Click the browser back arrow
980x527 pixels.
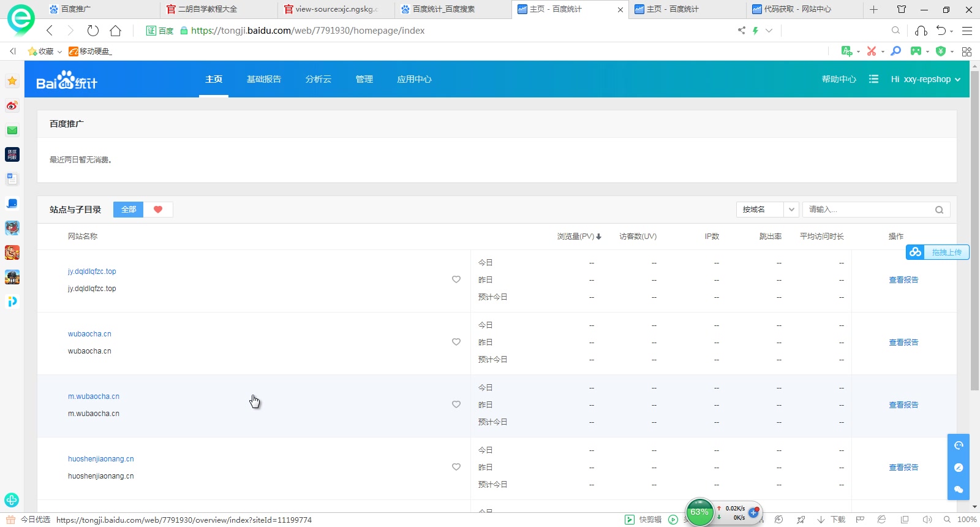[50, 31]
